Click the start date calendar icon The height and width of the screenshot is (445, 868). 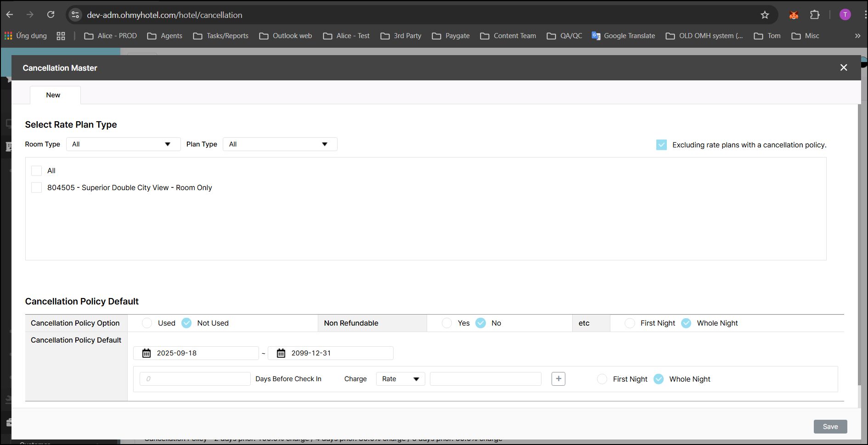pos(147,353)
